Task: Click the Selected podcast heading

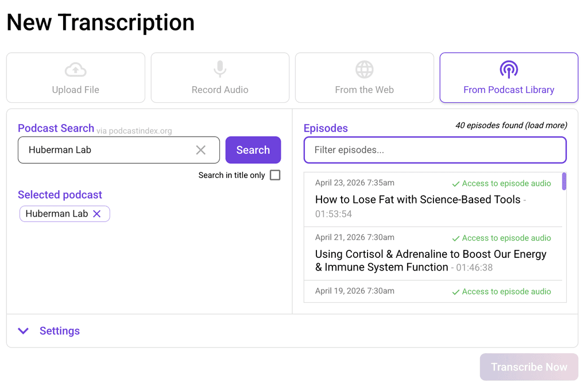Action: [60, 195]
